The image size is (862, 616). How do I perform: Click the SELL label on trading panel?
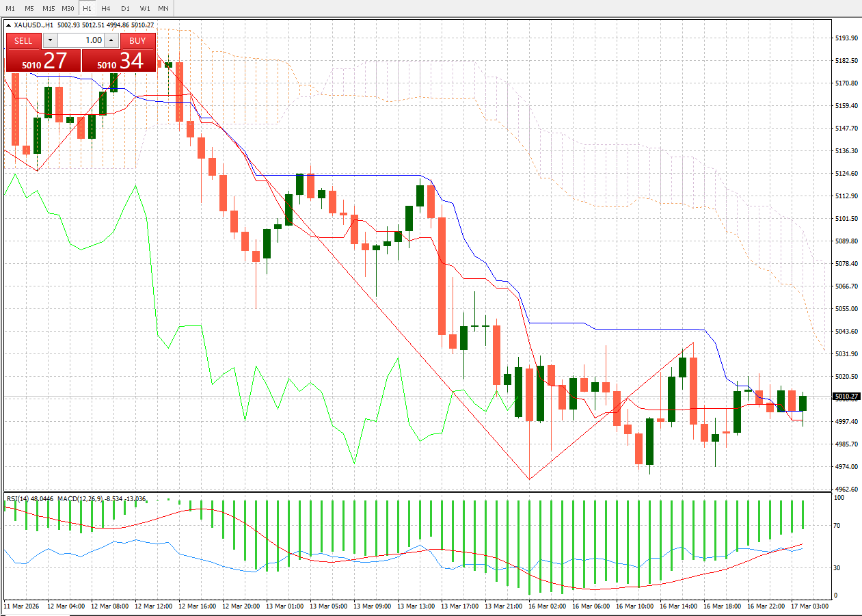tap(24, 40)
